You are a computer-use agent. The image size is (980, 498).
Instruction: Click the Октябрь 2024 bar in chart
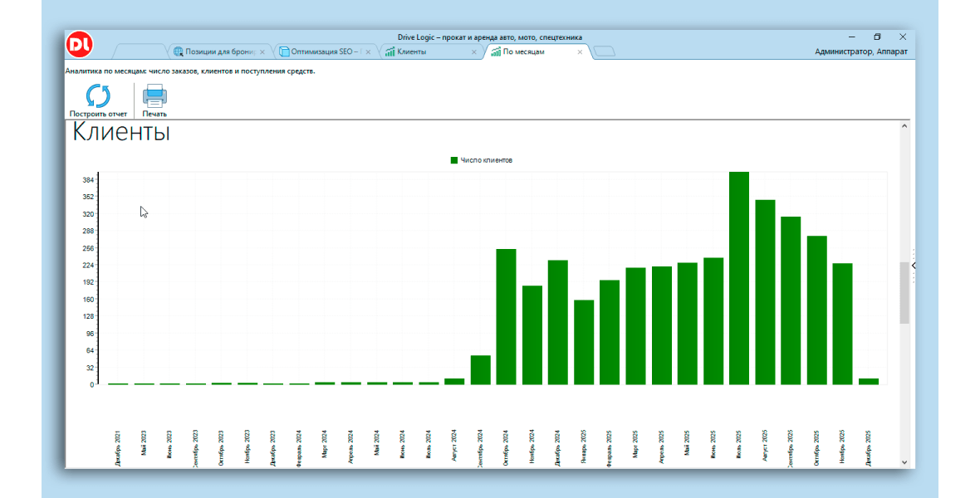click(507, 316)
